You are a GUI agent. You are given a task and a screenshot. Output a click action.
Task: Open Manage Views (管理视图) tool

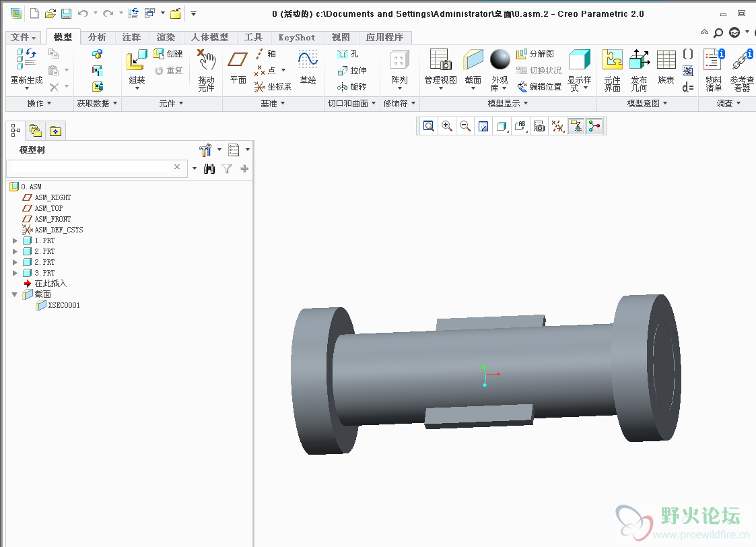click(440, 61)
